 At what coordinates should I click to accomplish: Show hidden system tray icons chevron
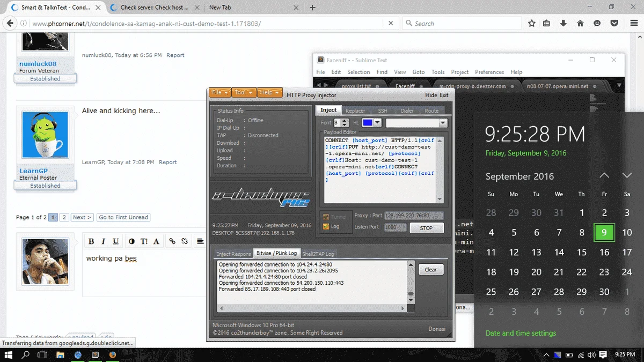tap(546, 355)
